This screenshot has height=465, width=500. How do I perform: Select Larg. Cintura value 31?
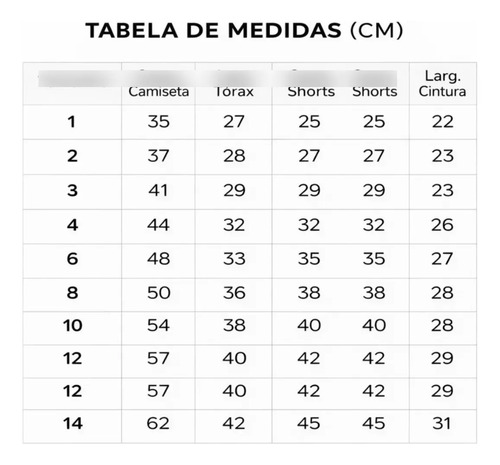pyautogui.click(x=441, y=424)
